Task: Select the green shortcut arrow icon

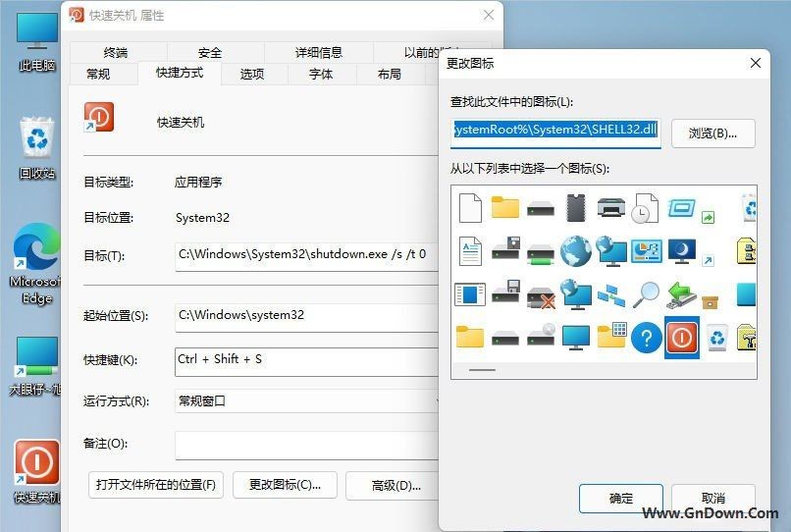Action: click(709, 218)
